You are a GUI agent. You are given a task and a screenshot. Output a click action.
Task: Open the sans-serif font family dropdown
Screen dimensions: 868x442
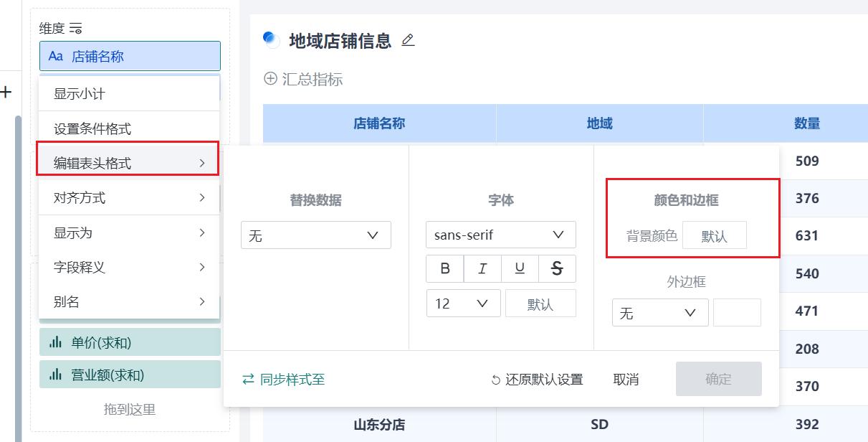(500, 235)
